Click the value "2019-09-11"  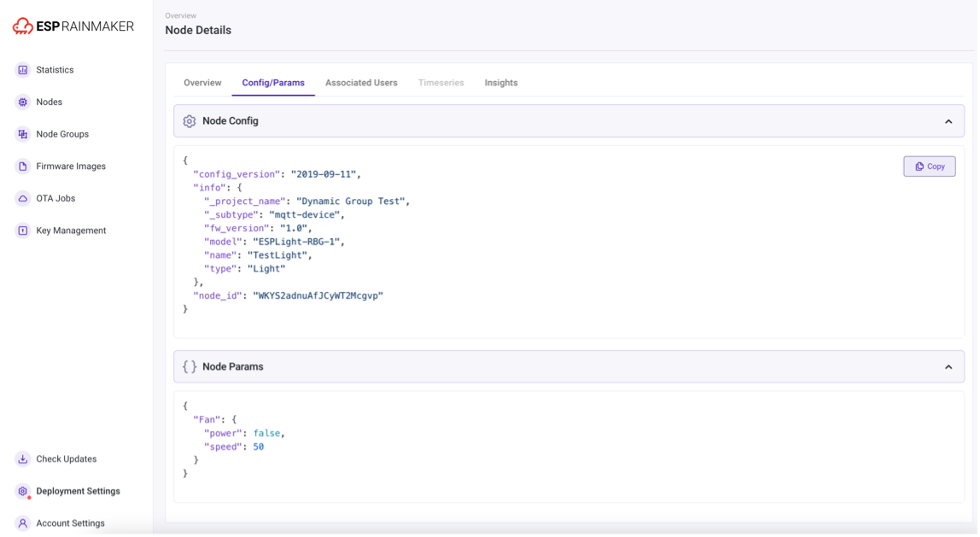324,174
